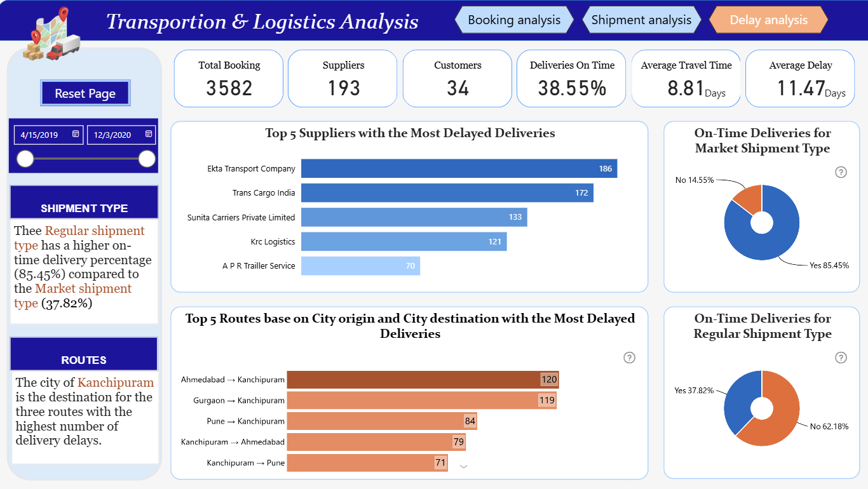Click the 'On-Time Deliveries for Regular Shipment Type' title
Image resolution: width=868 pixels, height=489 pixels.
[763, 326]
